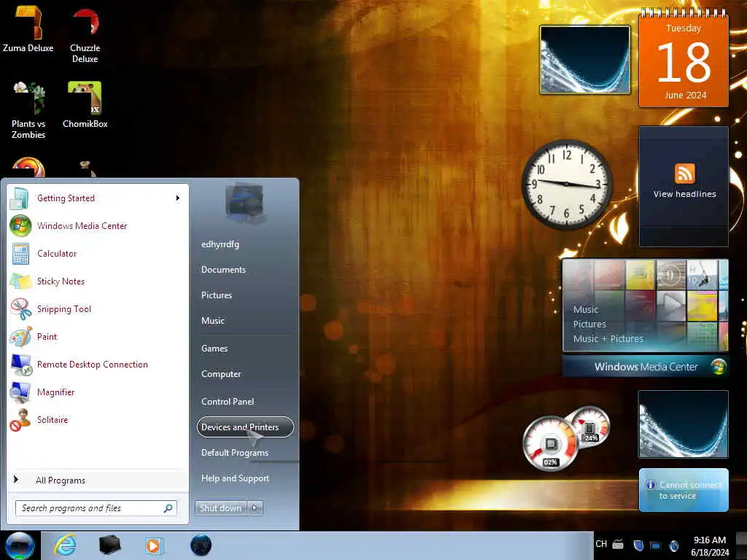The width and height of the screenshot is (747, 560).
Task: Select Devices and Printers
Action: [x=245, y=427]
